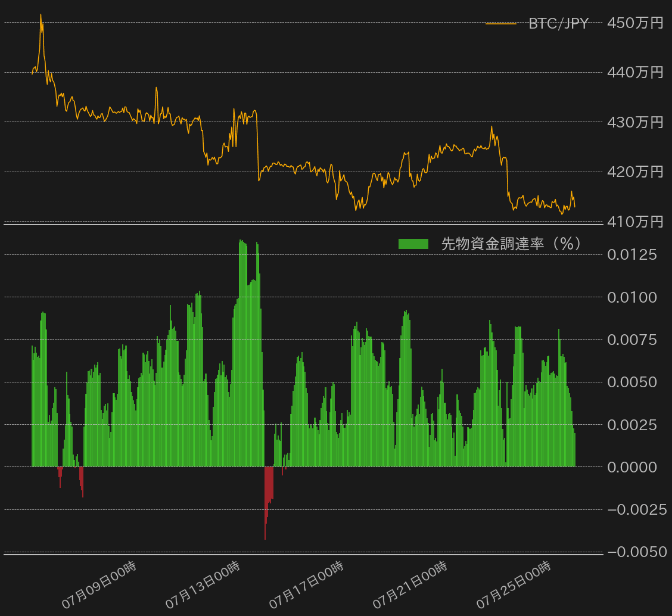Select the 07月21日00時 date tick label

pos(410,584)
